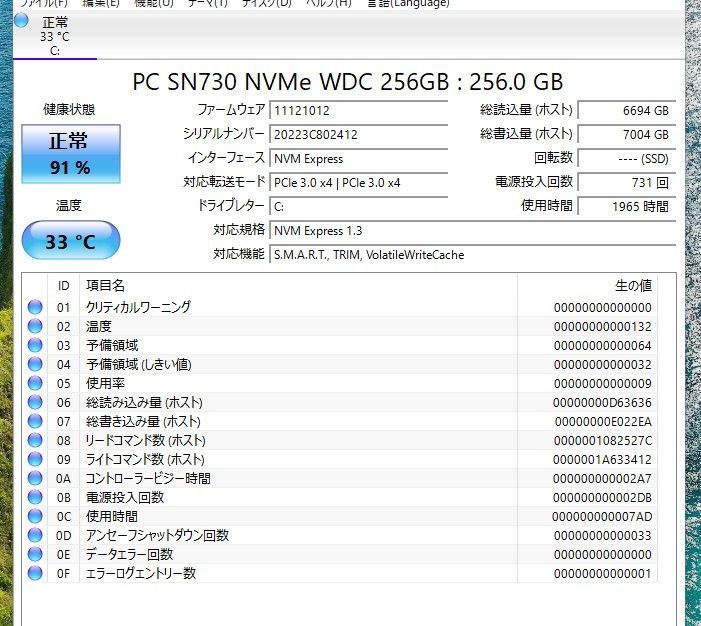Open the 機能(U) menu
The image size is (701, 626).
[x=154, y=4]
